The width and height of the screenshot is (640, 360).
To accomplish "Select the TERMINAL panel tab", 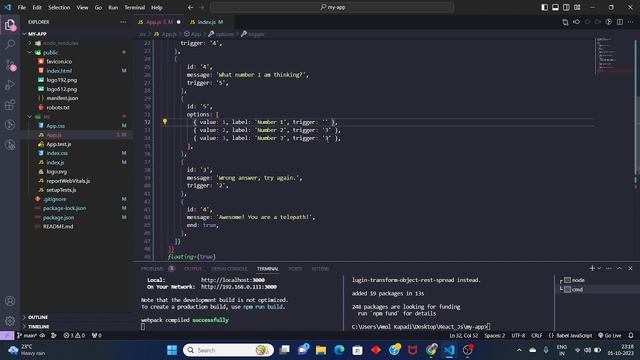I will point(268,269).
